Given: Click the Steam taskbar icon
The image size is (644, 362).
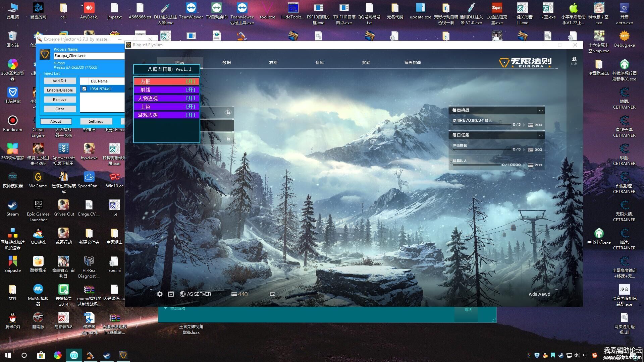Looking at the screenshot, I should (107, 355).
